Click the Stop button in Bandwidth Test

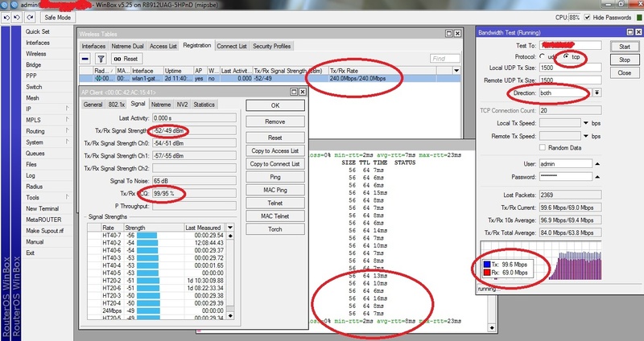click(625, 60)
